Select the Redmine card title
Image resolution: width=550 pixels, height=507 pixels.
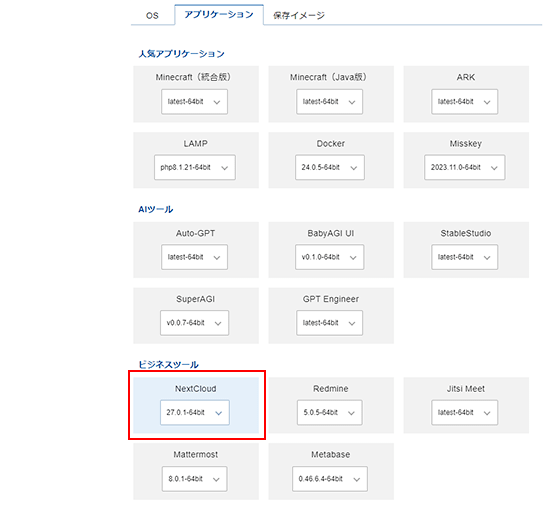pos(331,389)
